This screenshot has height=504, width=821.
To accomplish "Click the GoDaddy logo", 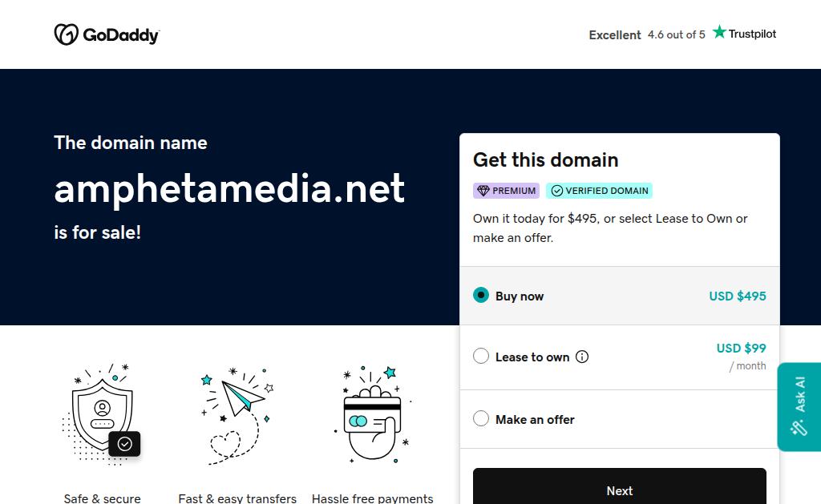I will (107, 34).
